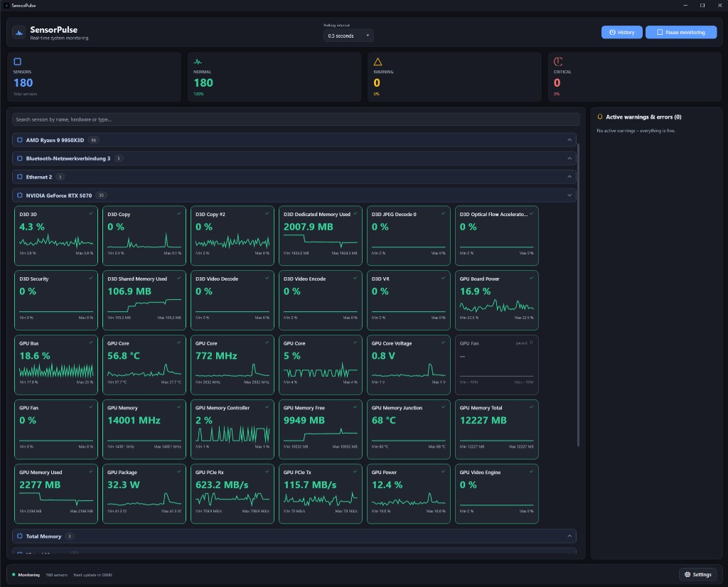This screenshot has width=728, height=587.
Task: Click the red critical icon above the Critical count
Action: coord(558,62)
